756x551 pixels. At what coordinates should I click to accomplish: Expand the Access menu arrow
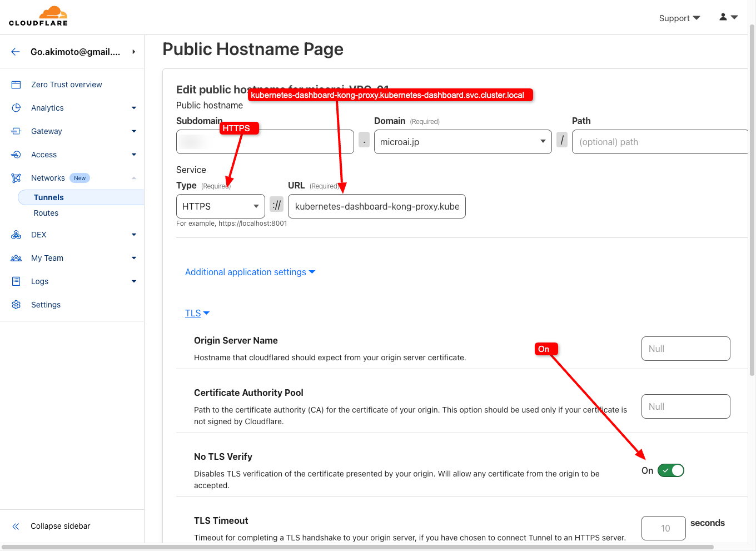tap(134, 155)
